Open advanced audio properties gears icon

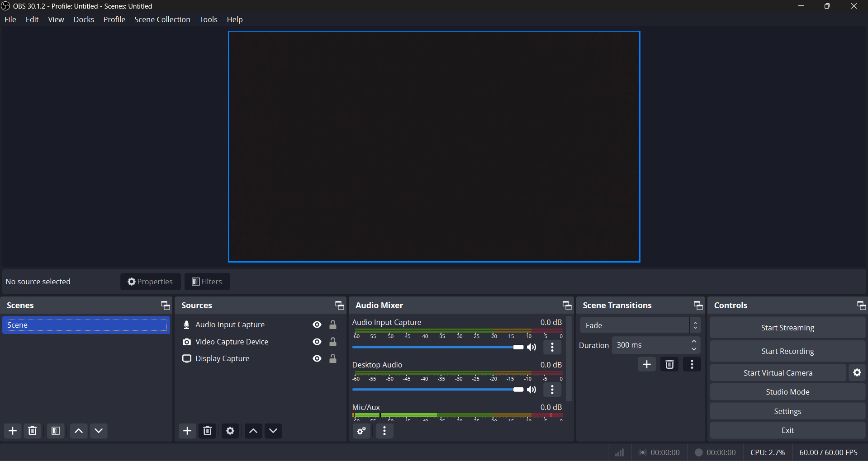coord(361,431)
